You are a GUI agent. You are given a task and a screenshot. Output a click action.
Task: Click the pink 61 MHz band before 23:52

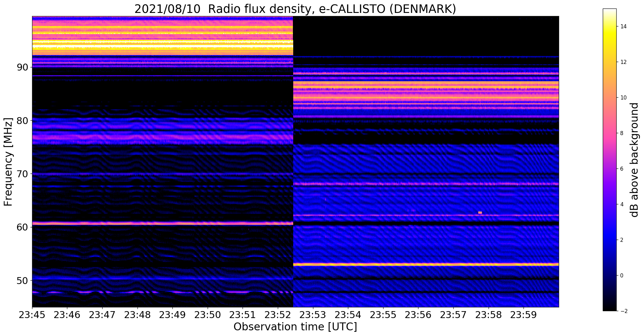click(163, 223)
